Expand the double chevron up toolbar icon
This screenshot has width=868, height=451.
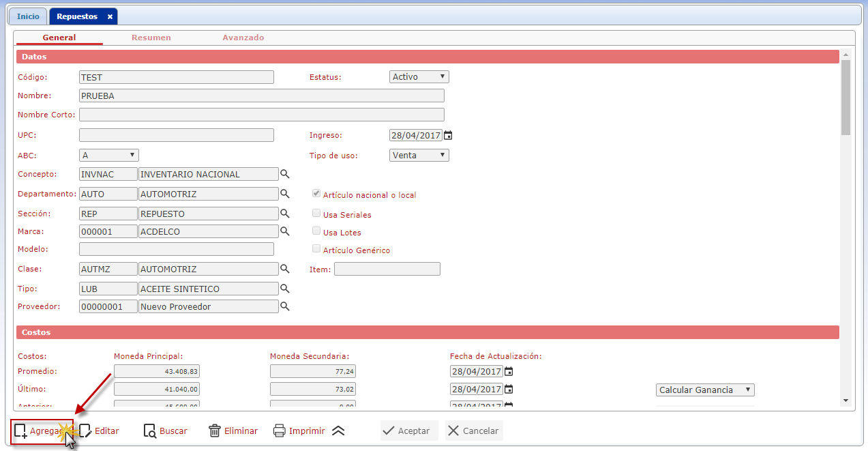339,431
